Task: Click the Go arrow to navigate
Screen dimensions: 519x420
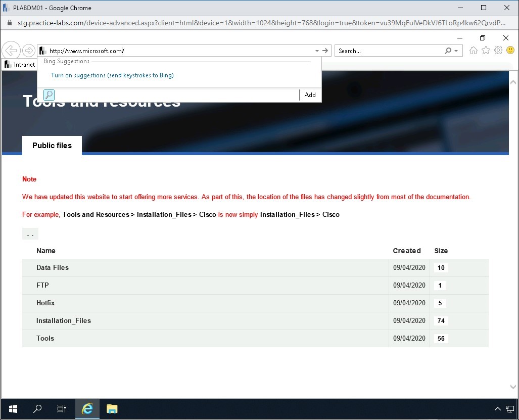Action: pyautogui.click(x=325, y=50)
